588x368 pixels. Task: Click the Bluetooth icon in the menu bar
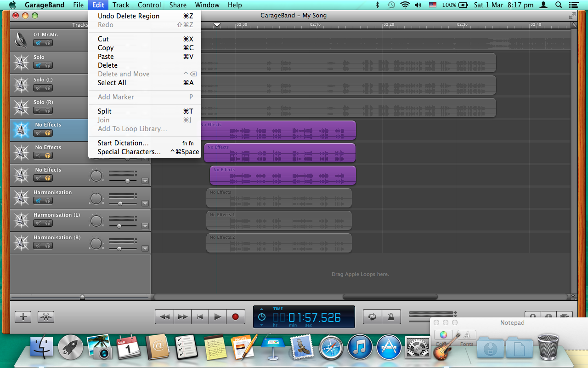point(378,5)
